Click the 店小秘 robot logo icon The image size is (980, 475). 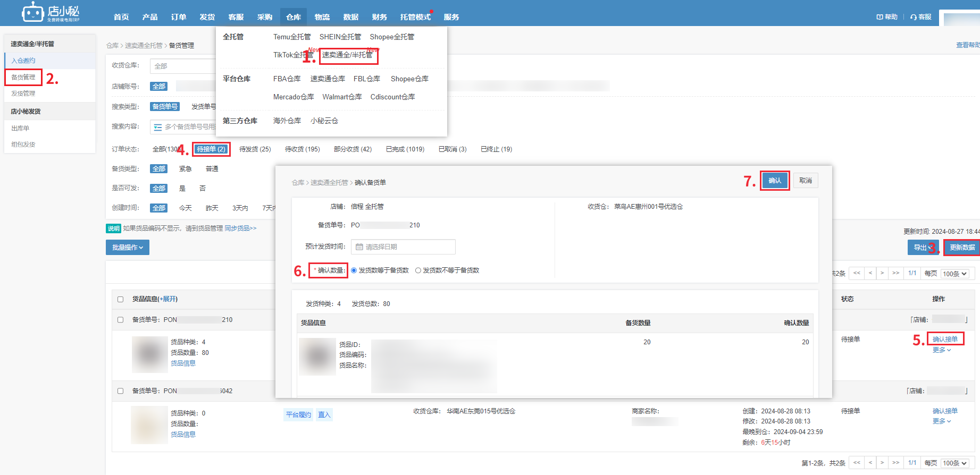(x=32, y=12)
